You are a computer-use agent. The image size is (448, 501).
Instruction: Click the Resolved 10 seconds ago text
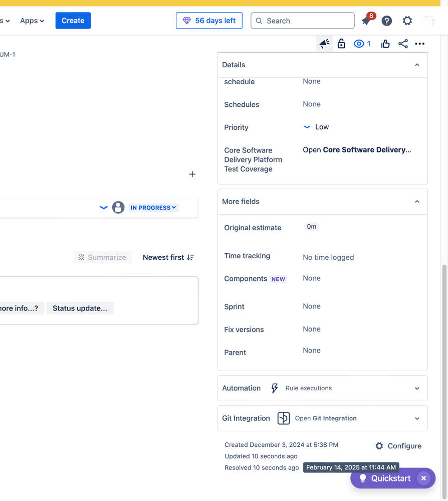coord(262,468)
